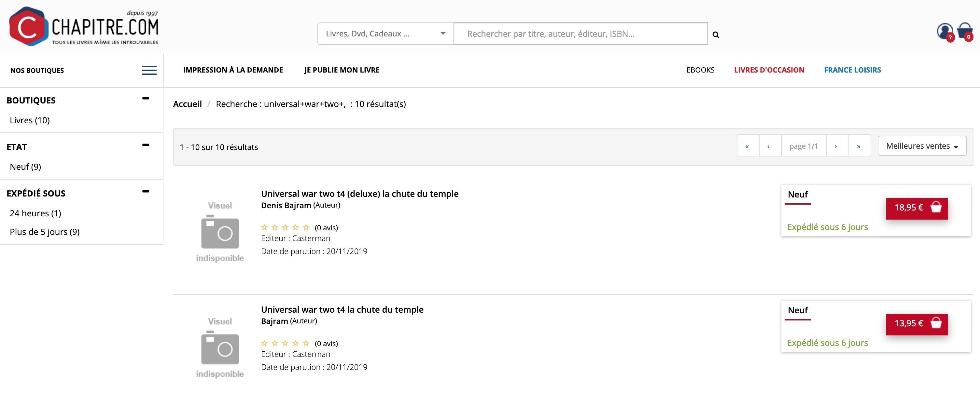Click the Chapitre.com logo
The width and height of the screenshot is (980, 393).
84,27
